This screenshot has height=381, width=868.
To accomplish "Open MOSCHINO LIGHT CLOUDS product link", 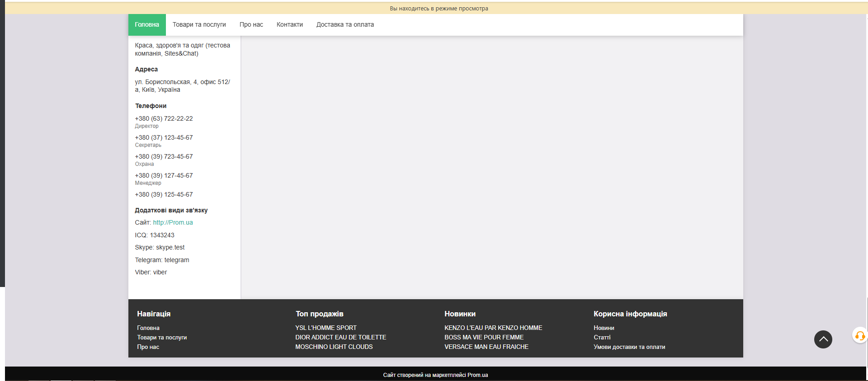I will point(334,347).
